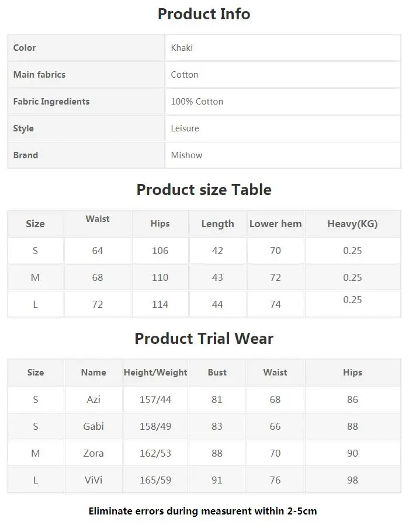Select the Height/Weight column header
The height and width of the screenshot is (532, 409).
point(155,373)
